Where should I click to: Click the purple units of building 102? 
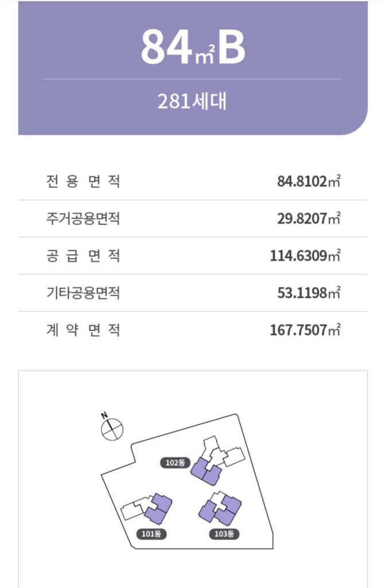206,471
